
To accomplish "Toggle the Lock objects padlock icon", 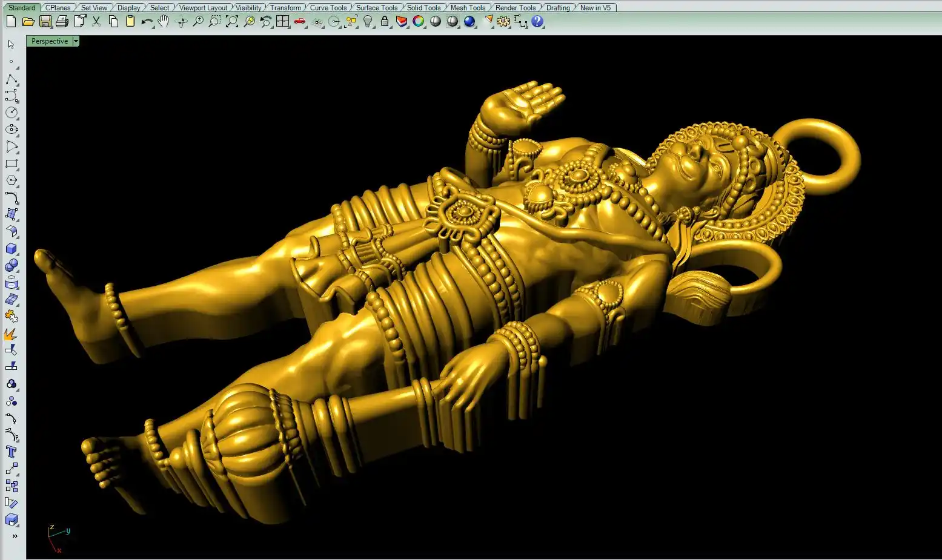I will pyautogui.click(x=385, y=22).
